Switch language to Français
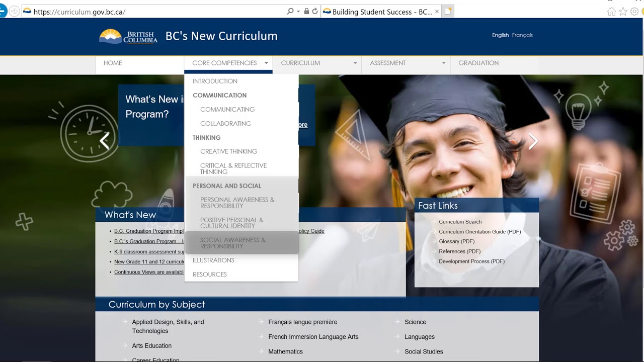 click(522, 35)
